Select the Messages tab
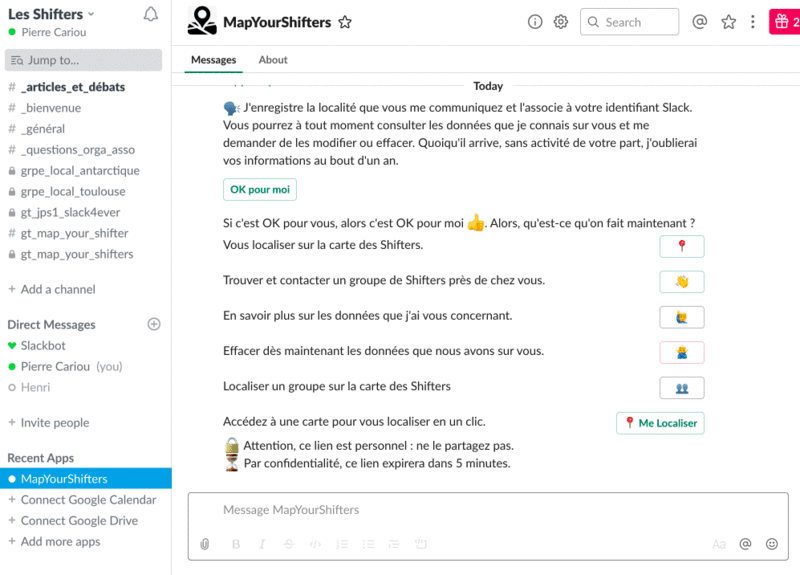Screen dimensions: 800x575 214,60
